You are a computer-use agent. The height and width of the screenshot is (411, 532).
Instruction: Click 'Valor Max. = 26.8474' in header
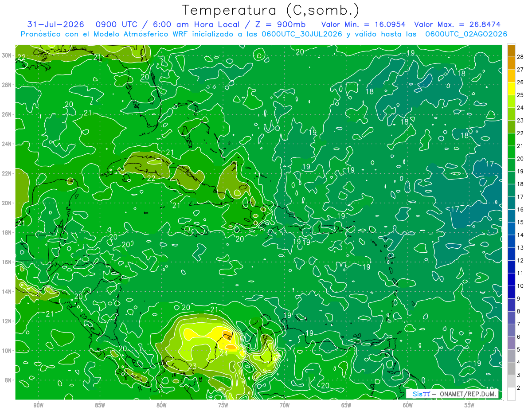pyautogui.click(x=457, y=24)
